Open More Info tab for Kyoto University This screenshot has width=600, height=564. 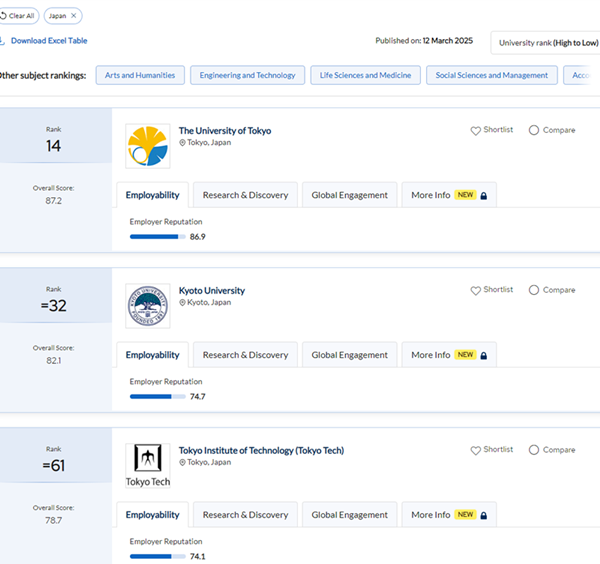(449, 355)
